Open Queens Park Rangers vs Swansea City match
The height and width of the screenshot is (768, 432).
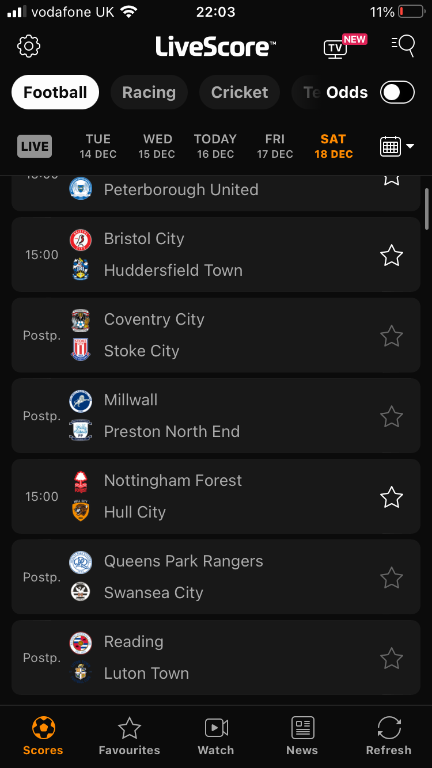[216, 577]
